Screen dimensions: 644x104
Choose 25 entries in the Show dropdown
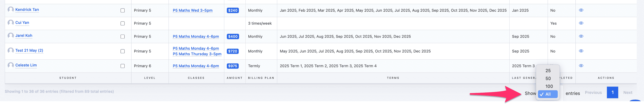[x=548, y=71]
